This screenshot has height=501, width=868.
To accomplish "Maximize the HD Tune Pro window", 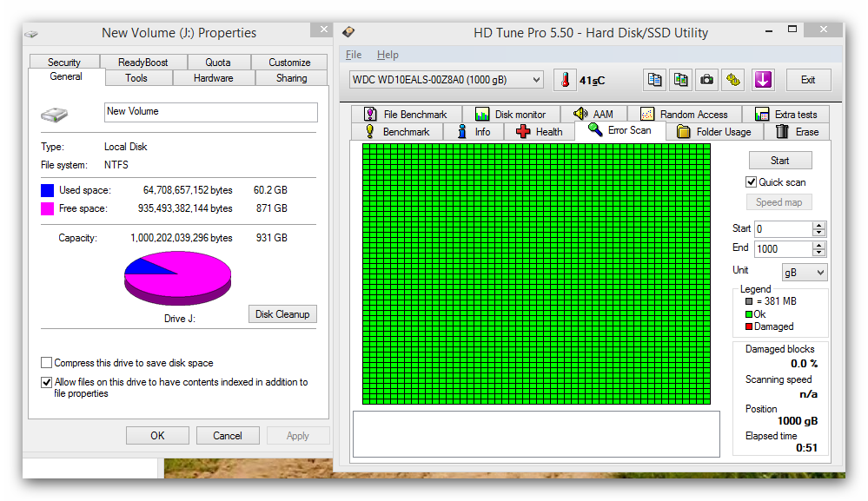I will 792,30.
